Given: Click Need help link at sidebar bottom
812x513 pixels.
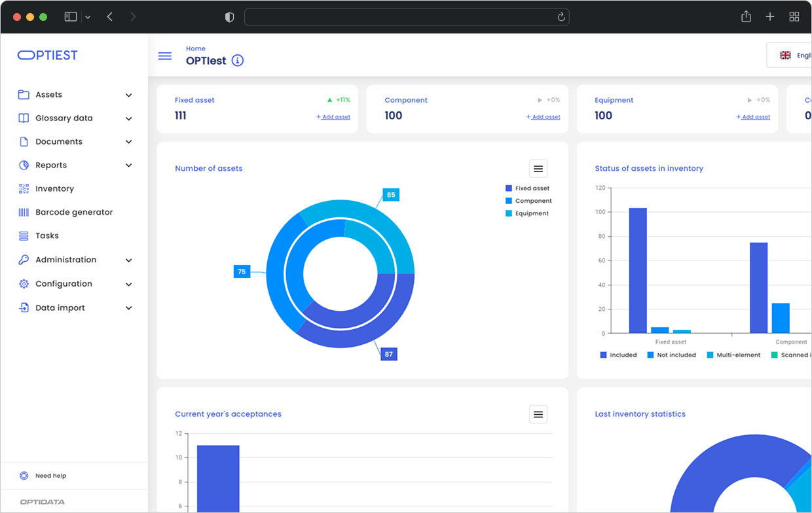Looking at the screenshot, I should coord(51,476).
